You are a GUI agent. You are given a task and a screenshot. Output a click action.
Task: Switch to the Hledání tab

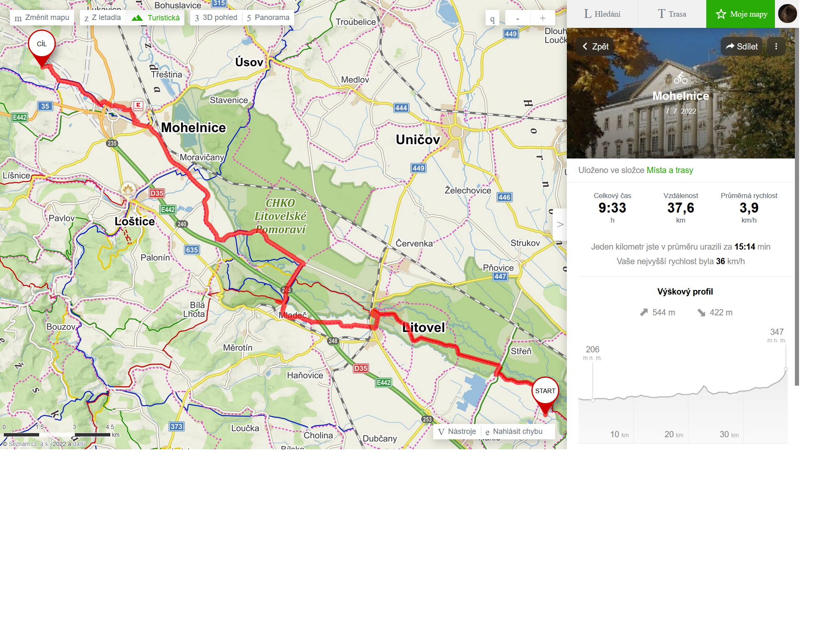602,14
